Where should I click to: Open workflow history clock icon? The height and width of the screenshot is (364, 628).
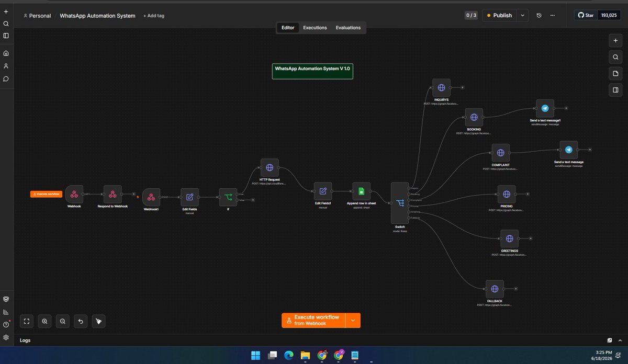pyautogui.click(x=539, y=16)
